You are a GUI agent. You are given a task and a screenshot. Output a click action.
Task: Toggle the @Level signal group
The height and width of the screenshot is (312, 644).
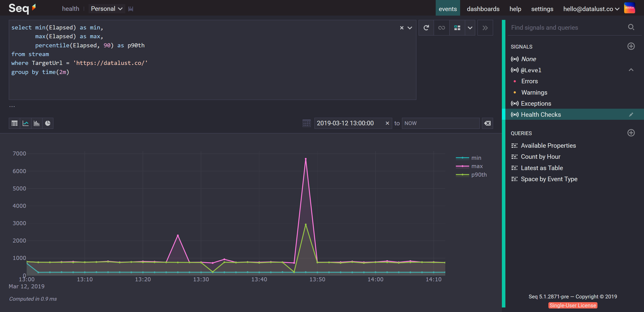pyautogui.click(x=531, y=70)
